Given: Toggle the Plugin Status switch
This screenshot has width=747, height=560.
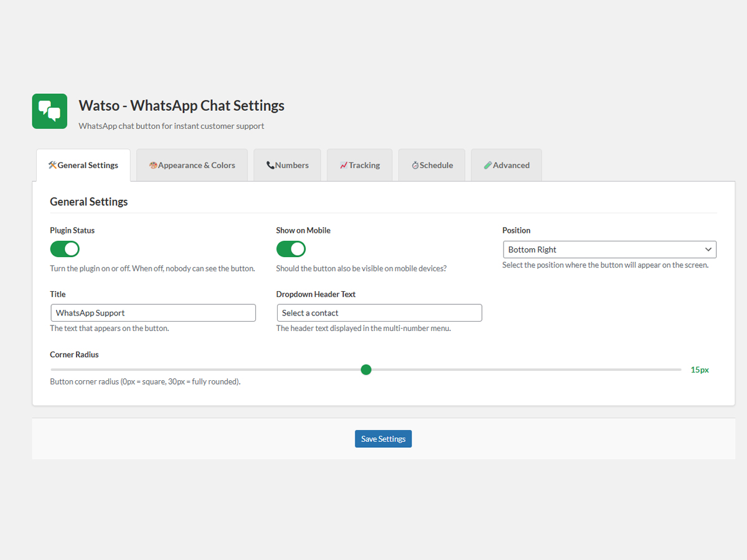Looking at the screenshot, I should [x=65, y=250].
